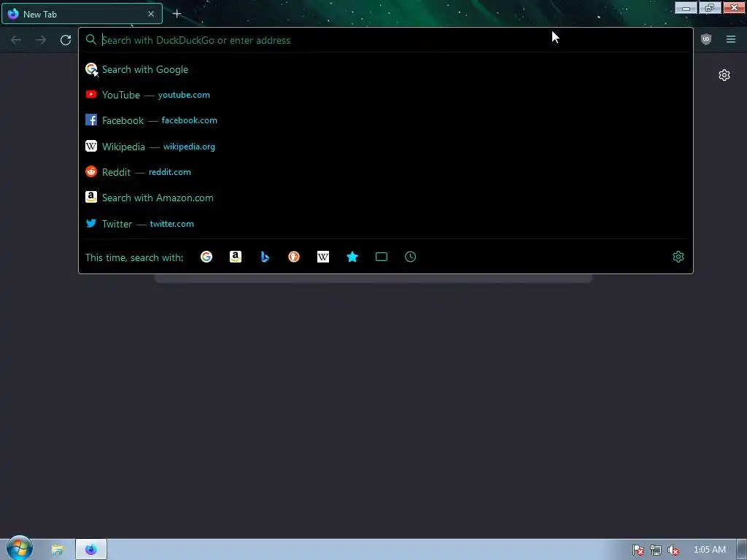
Task: Click the magnifier icon in address bar
Action: click(91, 39)
